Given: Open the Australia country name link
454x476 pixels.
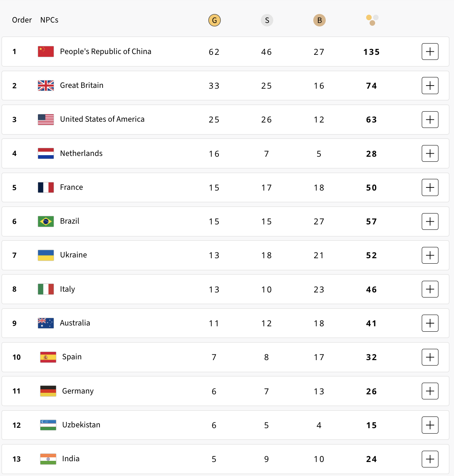Looking at the screenshot, I should (x=75, y=323).
